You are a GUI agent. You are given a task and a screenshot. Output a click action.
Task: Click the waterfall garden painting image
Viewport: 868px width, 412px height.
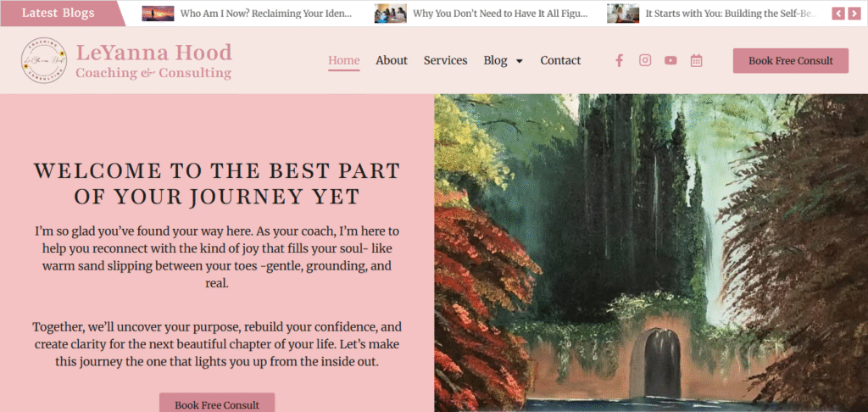pyautogui.click(x=651, y=253)
